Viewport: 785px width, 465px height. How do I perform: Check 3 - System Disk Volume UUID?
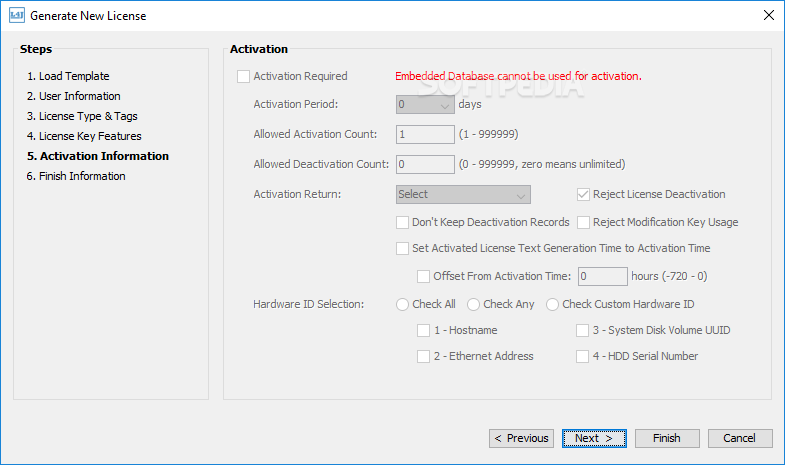[x=582, y=331]
